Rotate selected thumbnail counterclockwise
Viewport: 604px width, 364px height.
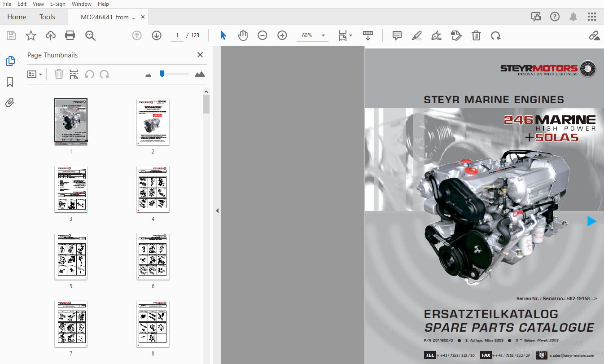pos(90,74)
